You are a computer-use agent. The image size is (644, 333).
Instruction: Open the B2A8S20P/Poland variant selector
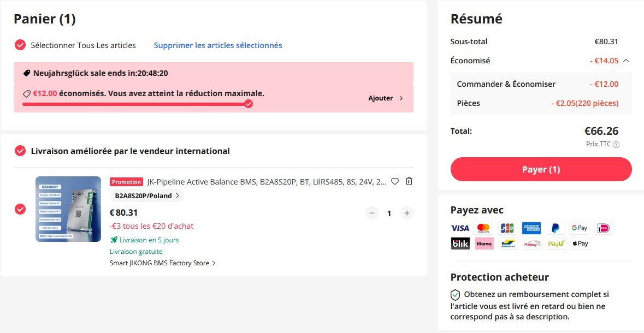[147, 196]
